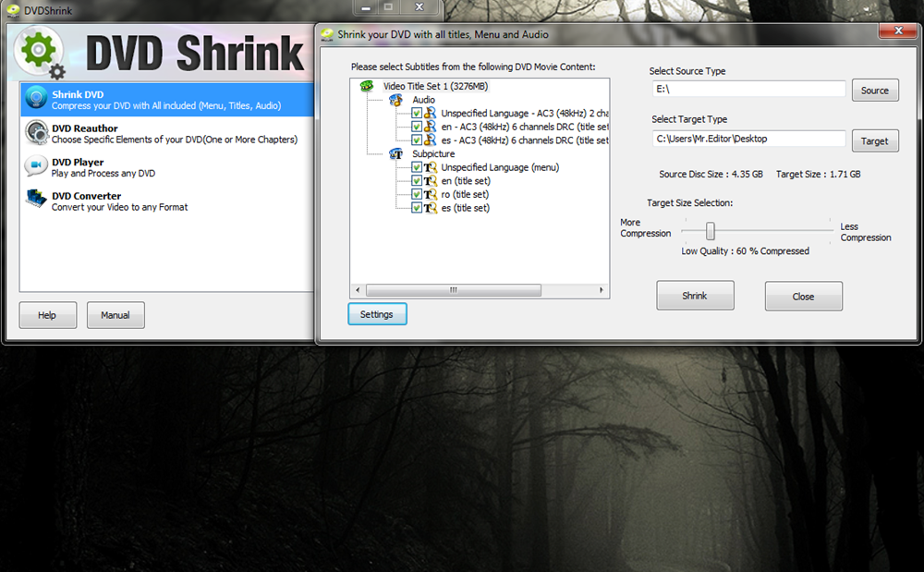Select DVD Reauthor option in main window

click(167, 133)
